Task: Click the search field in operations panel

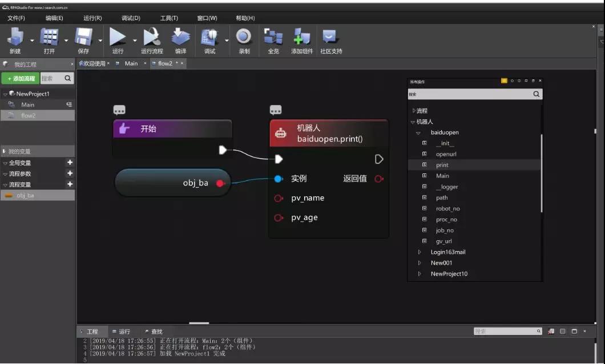Action: [x=469, y=94]
